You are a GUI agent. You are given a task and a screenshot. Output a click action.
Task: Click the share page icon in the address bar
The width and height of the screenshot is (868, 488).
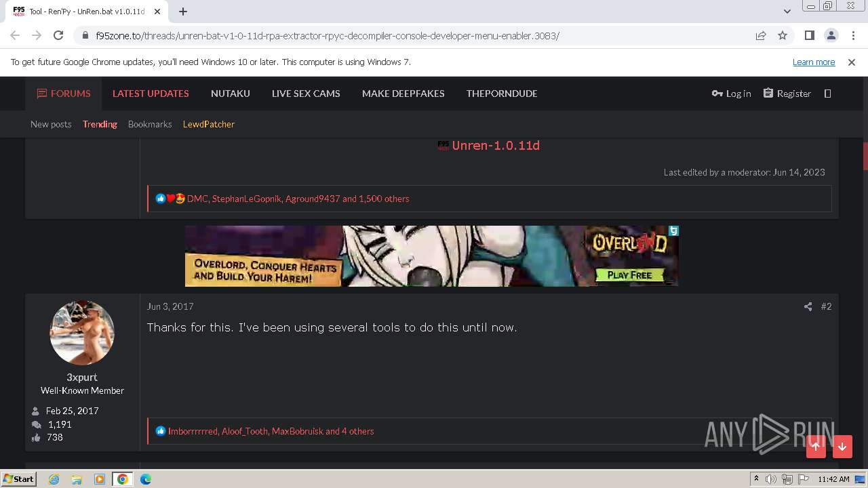(761, 35)
